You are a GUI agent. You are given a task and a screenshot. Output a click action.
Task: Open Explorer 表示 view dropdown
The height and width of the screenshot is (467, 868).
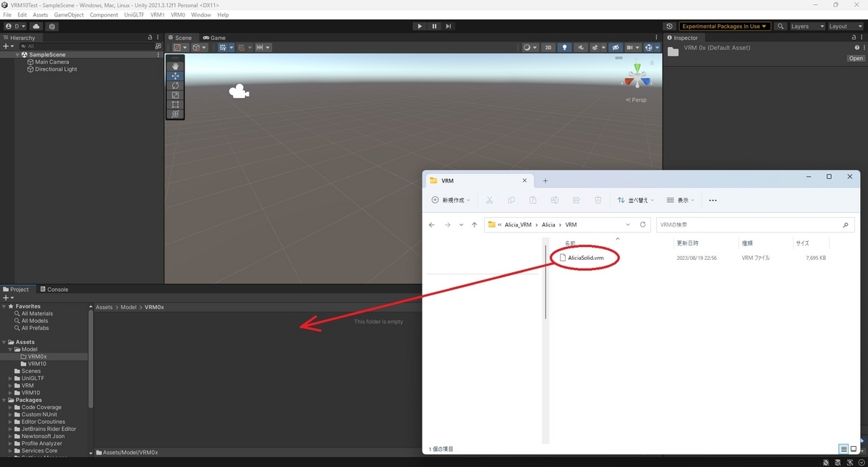coord(680,200)
